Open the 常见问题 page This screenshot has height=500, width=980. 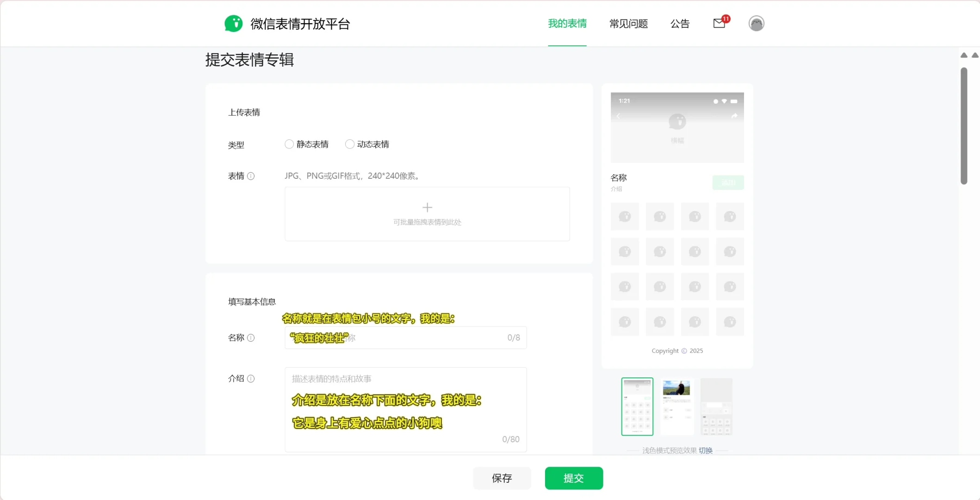tap(628, 24)
